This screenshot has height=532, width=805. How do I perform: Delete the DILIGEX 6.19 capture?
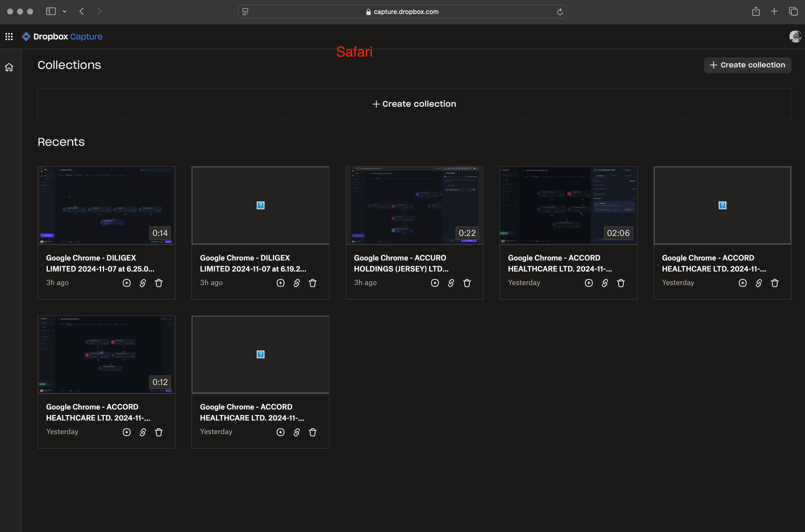pyautogui.click(x=313, y=283)
